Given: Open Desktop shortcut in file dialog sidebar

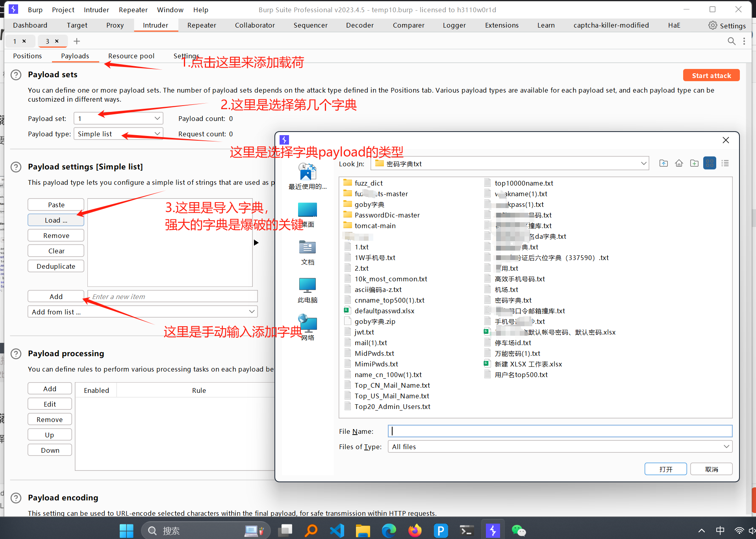Looking at the screenshot, I should click(308, 215).
